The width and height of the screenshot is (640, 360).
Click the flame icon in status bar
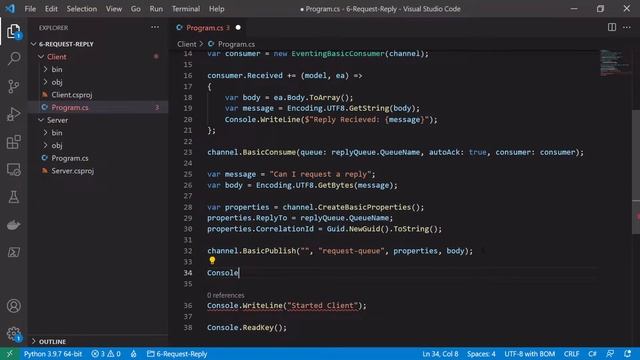tap(133, 354)
